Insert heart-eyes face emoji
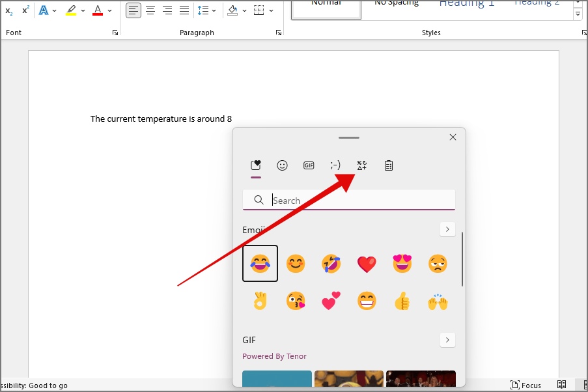588x392 pixels. (x=402, y=263)
